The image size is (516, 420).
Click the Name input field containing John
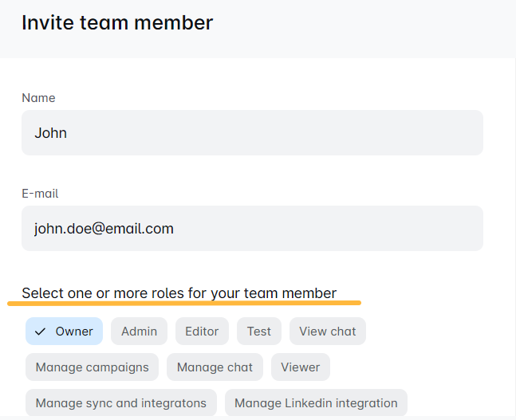coord(252,133)
